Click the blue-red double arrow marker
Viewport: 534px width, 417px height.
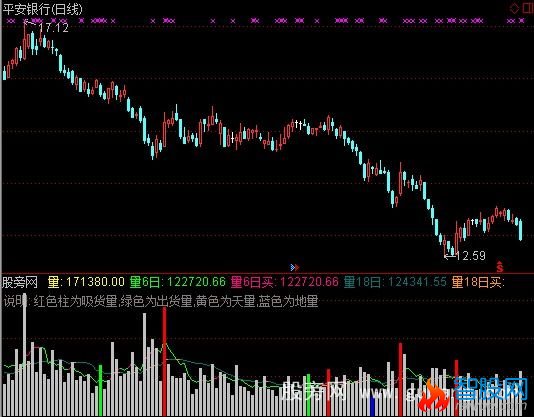295,267
